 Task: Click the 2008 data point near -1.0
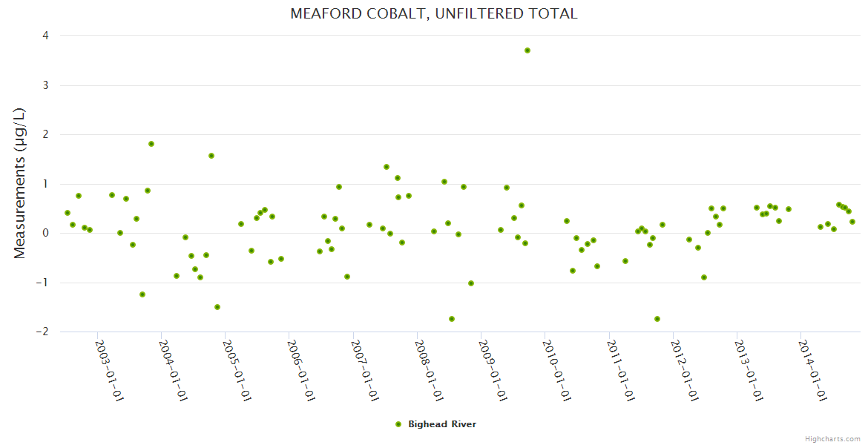point(471,283)
